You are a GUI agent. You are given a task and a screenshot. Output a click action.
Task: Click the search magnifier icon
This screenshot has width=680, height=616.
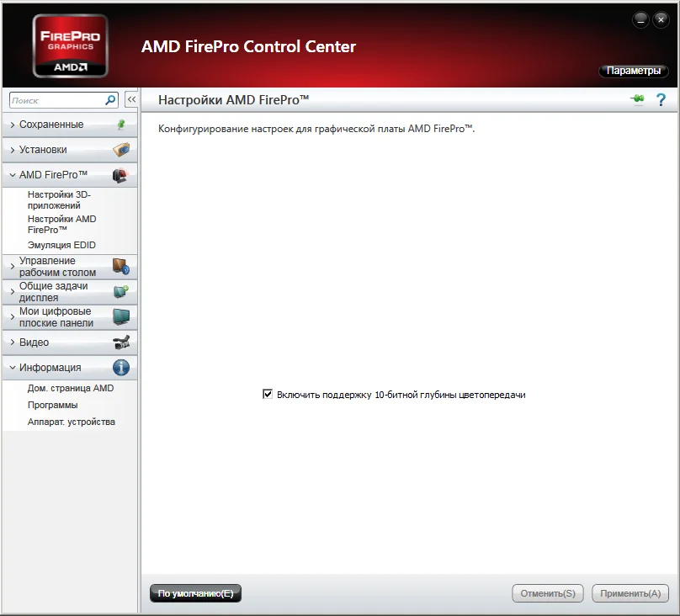[110, 100]
